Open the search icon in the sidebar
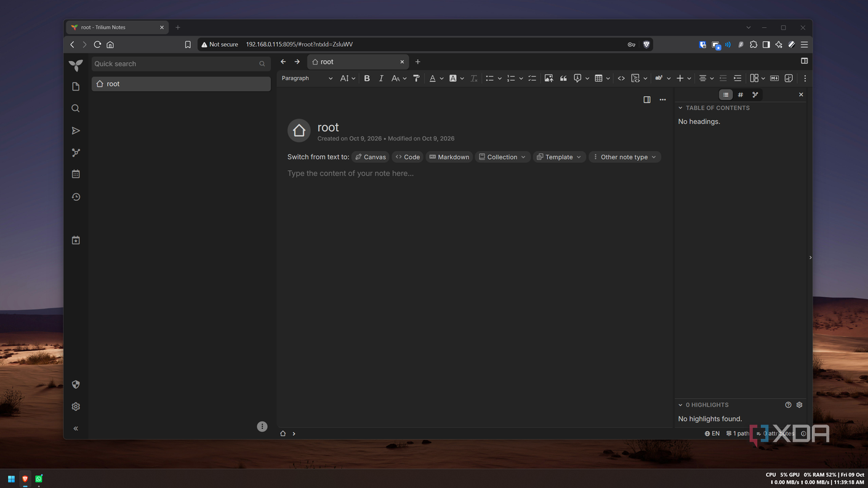The image size is (868, 488). (76, 108)
